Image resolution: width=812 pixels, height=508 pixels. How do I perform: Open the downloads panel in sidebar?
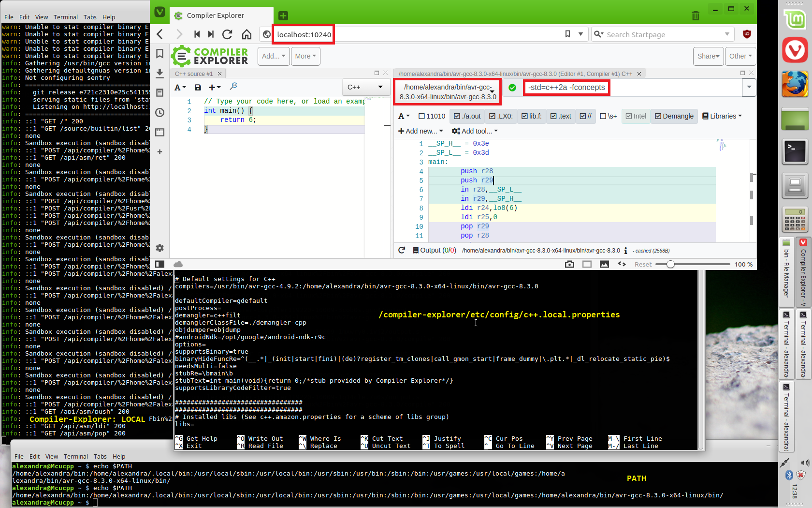(160, 74)
